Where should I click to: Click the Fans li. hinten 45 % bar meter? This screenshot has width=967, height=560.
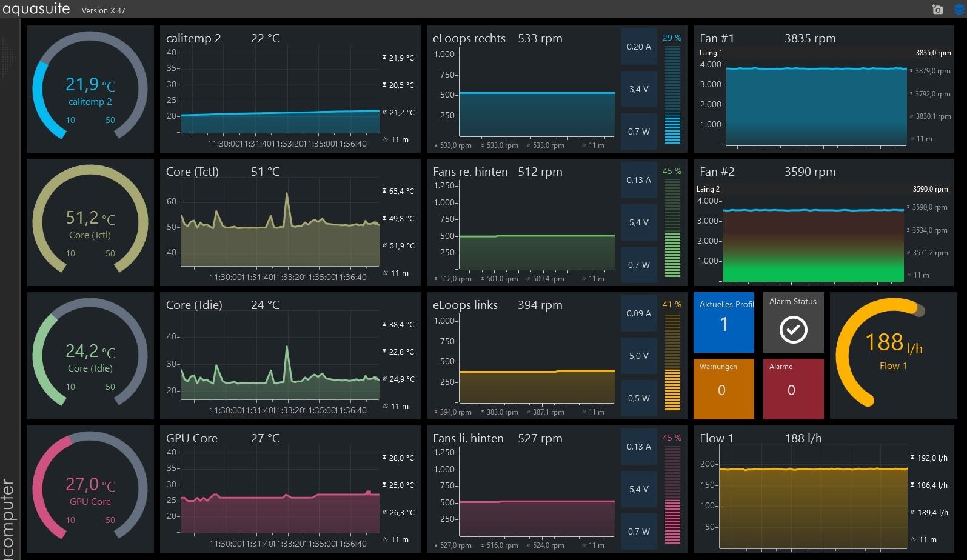672,495
